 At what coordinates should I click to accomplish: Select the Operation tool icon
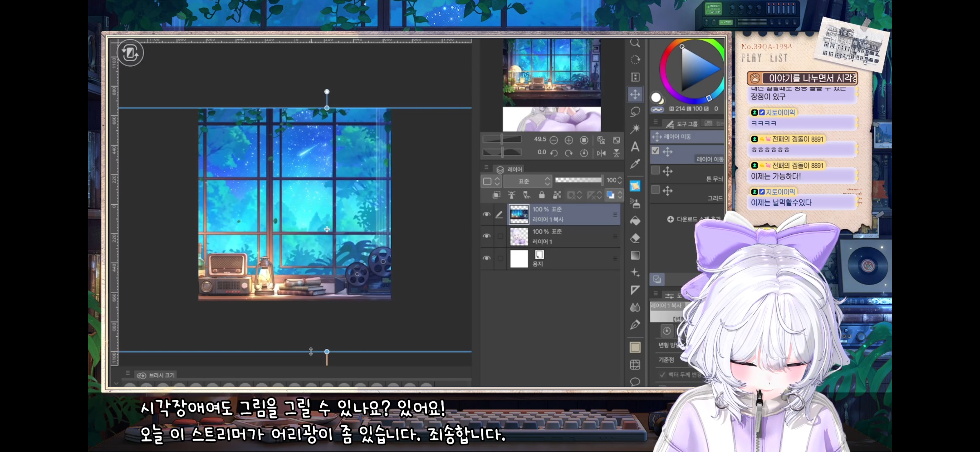[x=635, y=77]
